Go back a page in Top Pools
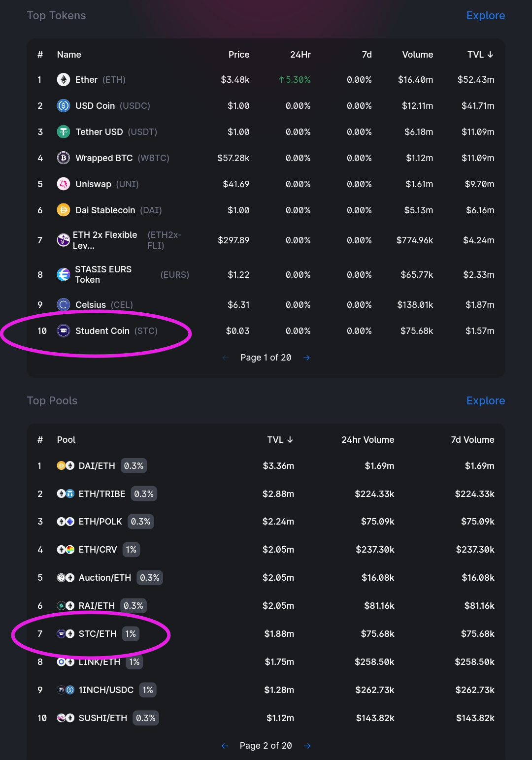Image resolution: width=532 pixels, height=760 pixels. (225, 746)
